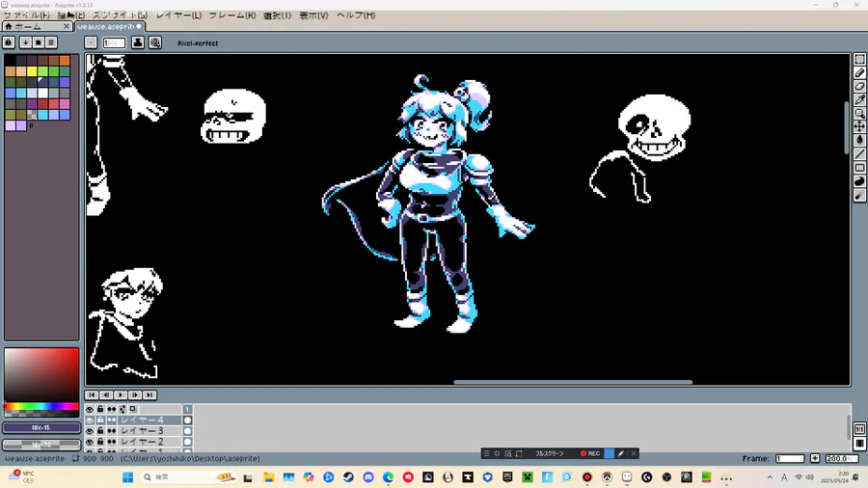Viewport: 868px width, 488px height.
Task: Open the ファイル(F) menu
Action: (x=27, y=15)
